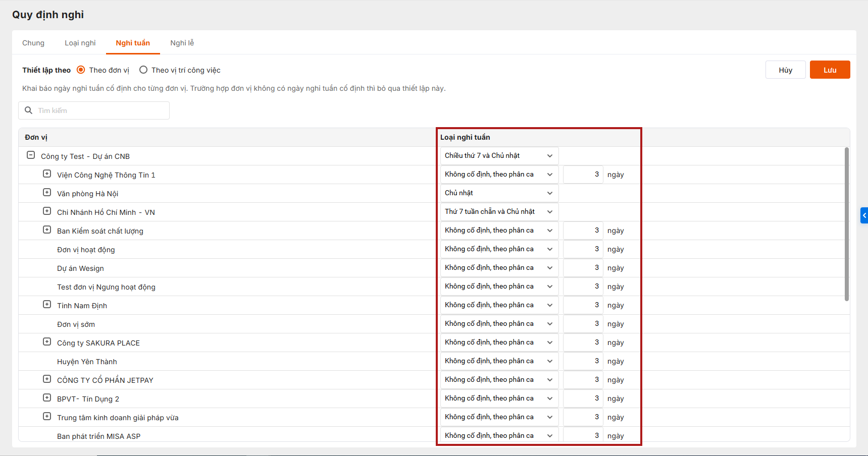Go to the Nghỉ lễ tab
The height and width of the screenshot is (456, 868).
(x=182, y=43)
